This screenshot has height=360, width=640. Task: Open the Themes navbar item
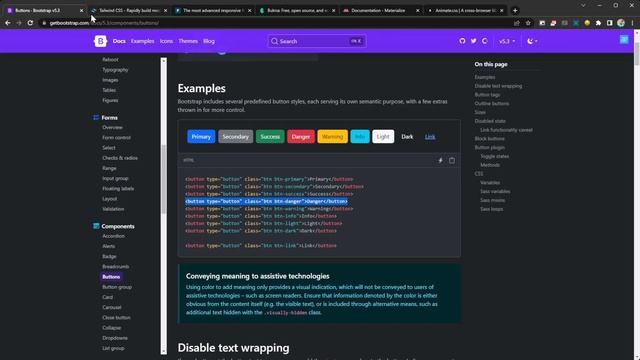click(188, 41)
